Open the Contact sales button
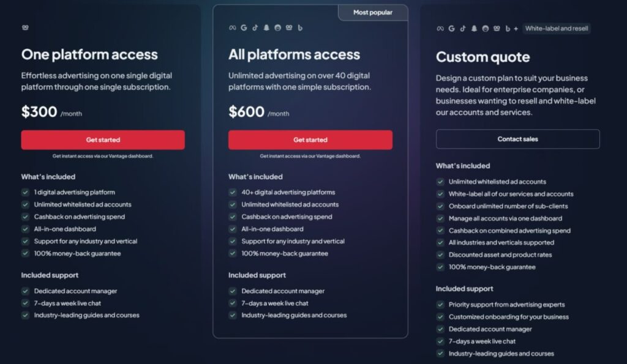 point(517,139)
